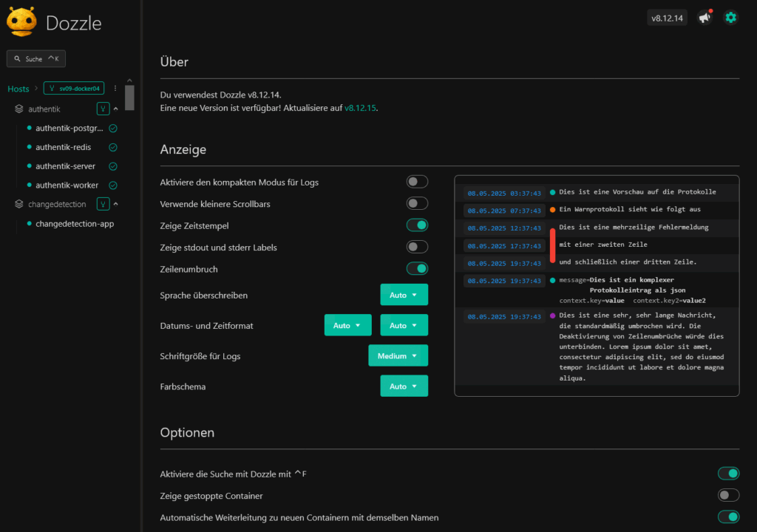Open the Schriftgröße für Logs Medium dropdown
Screen dimensions: 757x532
coord(398,355)
